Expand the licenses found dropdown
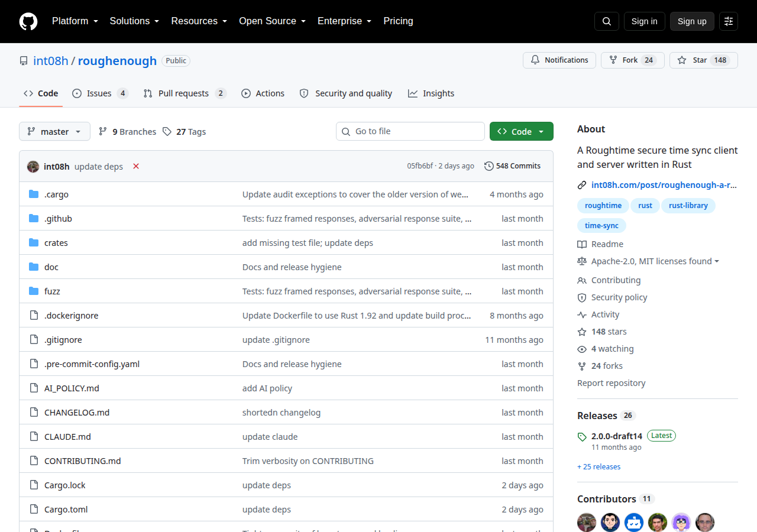Screen dimensions: 757x532 (648, 261)
